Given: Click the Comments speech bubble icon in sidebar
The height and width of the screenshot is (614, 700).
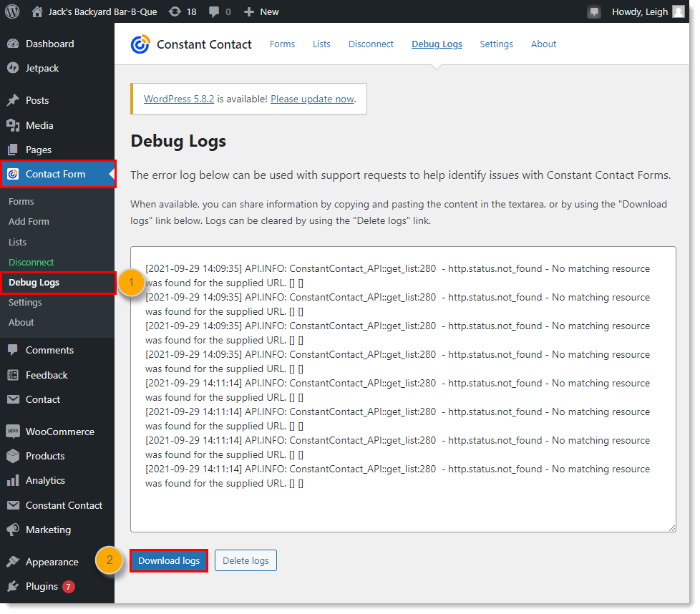Looking at the screenshot, I should click(x=13, y=350).
